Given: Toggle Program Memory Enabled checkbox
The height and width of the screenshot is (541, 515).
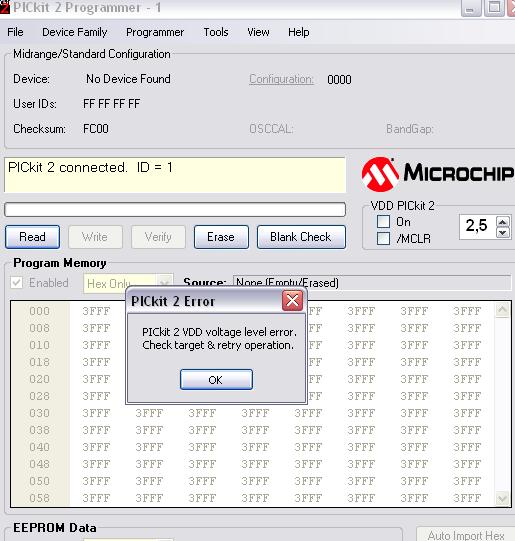Looking at the screenshot, I should click(x=17, y=283).
